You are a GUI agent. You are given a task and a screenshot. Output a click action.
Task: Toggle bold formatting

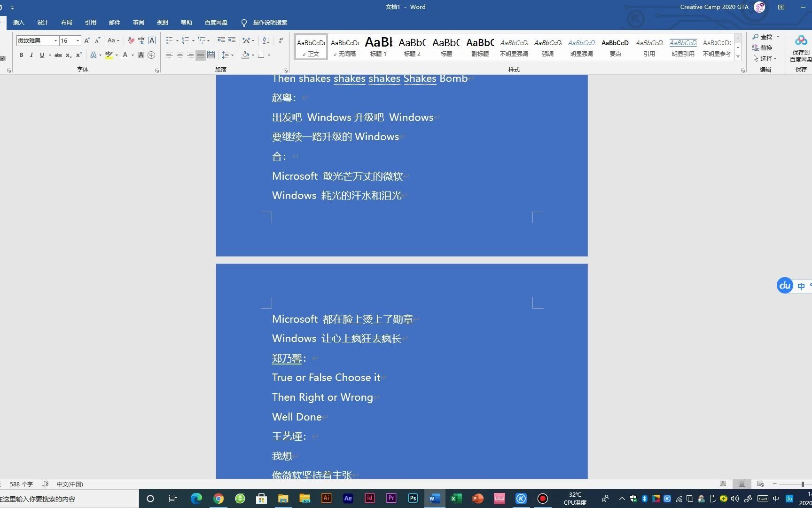[21, 55]
